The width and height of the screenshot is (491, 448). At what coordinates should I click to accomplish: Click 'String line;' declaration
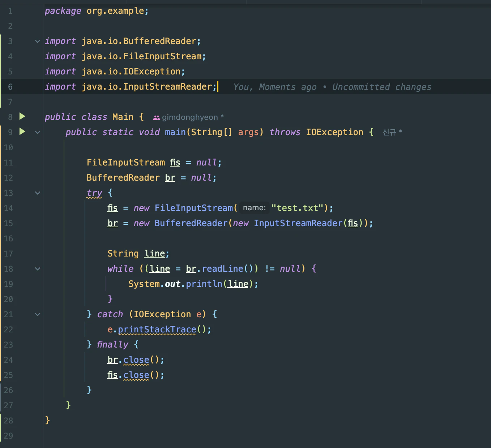pos(138,254)
